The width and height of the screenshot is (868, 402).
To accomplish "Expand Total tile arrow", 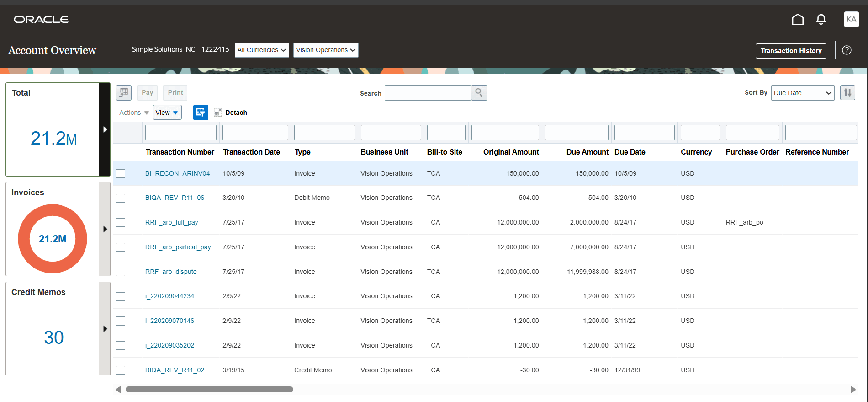I will pos(105,129).
